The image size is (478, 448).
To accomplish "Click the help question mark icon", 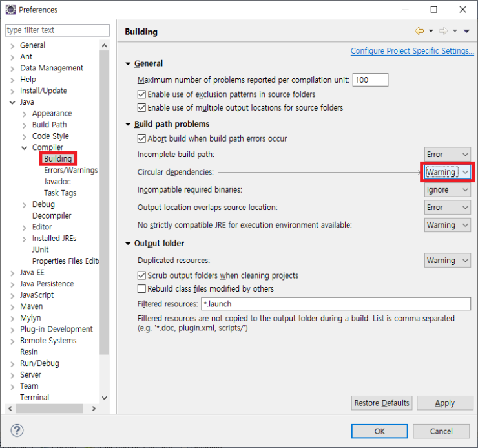I will point(17,431).
